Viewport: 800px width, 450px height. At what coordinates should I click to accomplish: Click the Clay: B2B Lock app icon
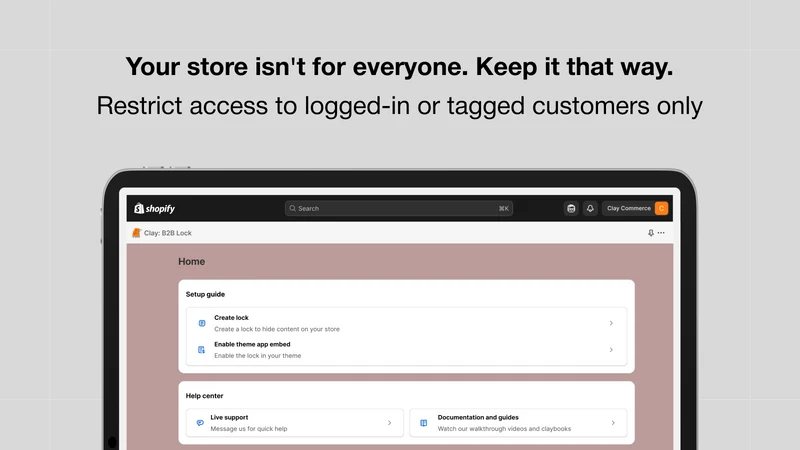pyautogui.click(x=136, y=233)
